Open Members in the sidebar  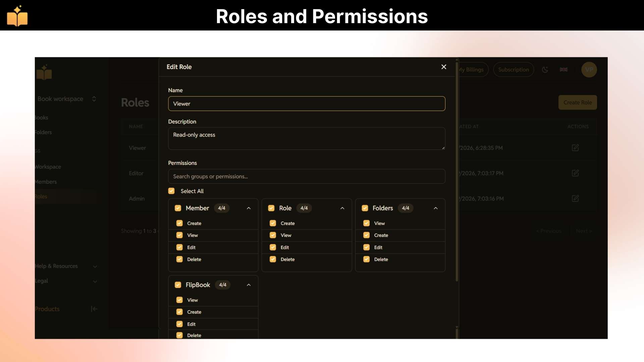pos(46,182)
